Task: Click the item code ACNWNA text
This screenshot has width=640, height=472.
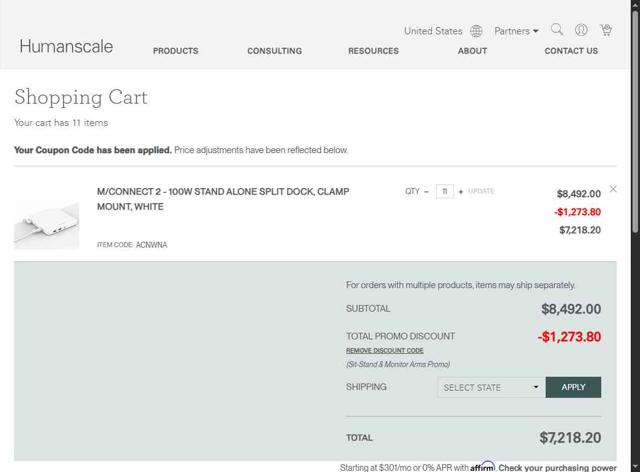Action: (x=151, y=245)
